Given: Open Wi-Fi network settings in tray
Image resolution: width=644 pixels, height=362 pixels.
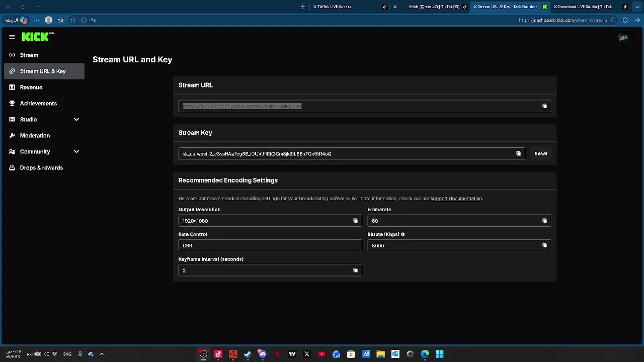Looking at the screenshot, I should point(54,354).
